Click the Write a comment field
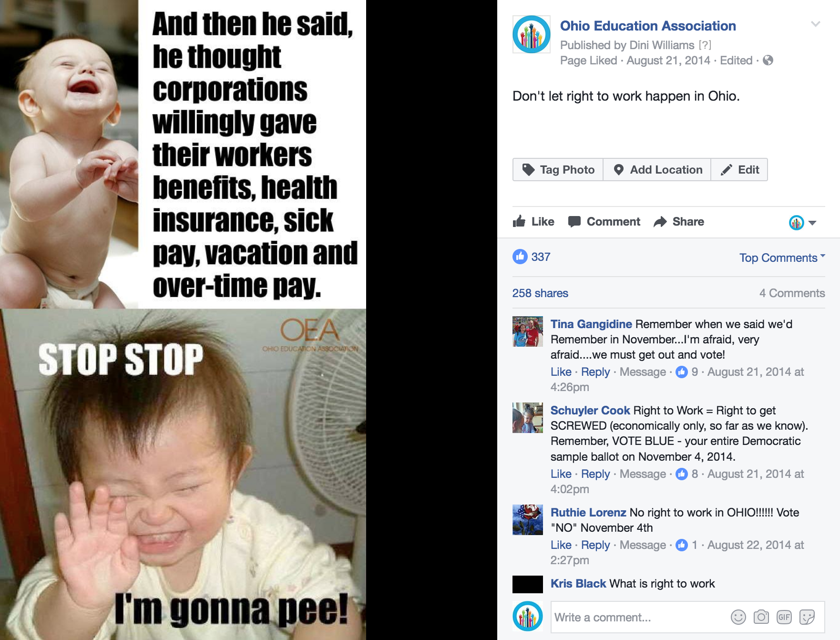This screenshot has height=640, width=840. (640, 617)
